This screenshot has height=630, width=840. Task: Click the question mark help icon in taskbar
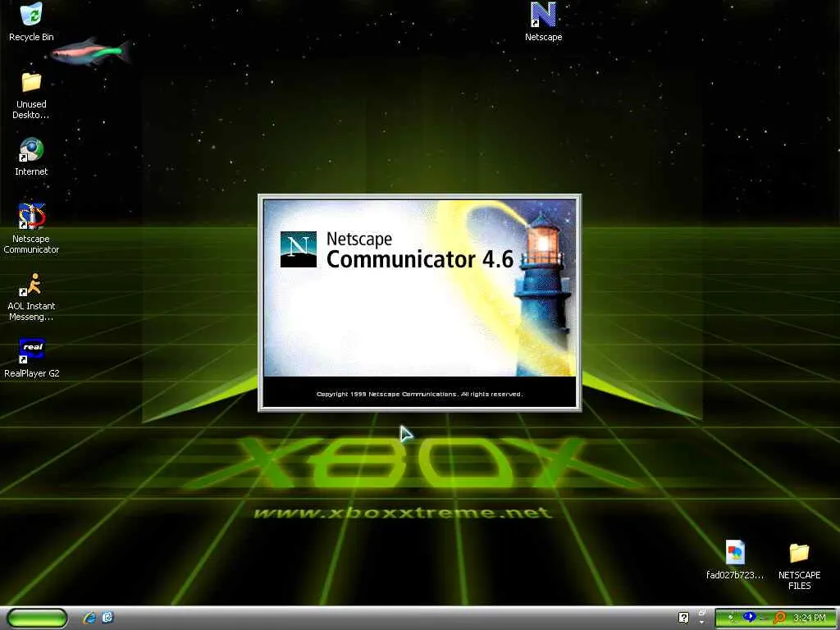[x=683, y=618]
